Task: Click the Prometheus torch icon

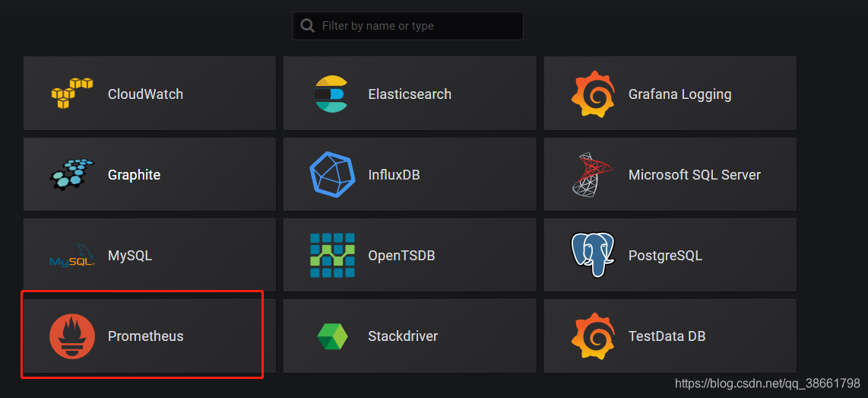Action: click(72, 336)
